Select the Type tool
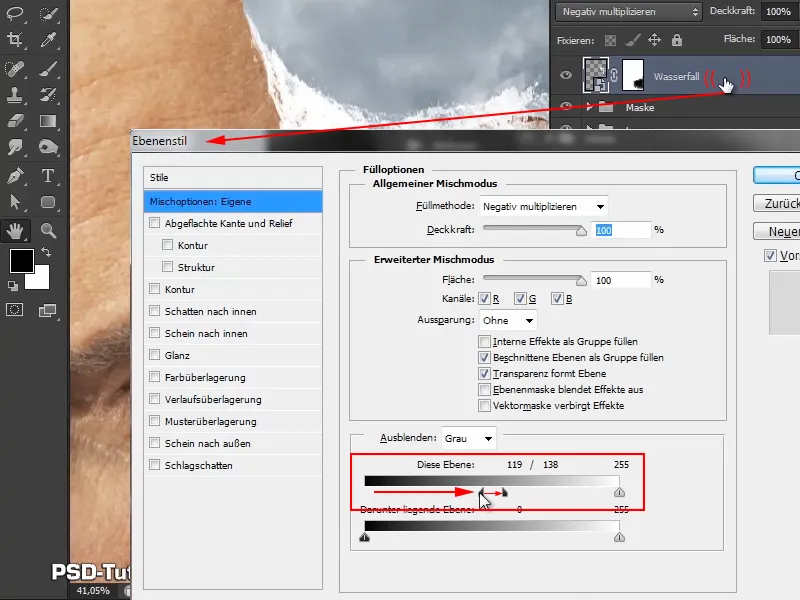800x600 pixels. pyautogui.click(x=48, y=176)
